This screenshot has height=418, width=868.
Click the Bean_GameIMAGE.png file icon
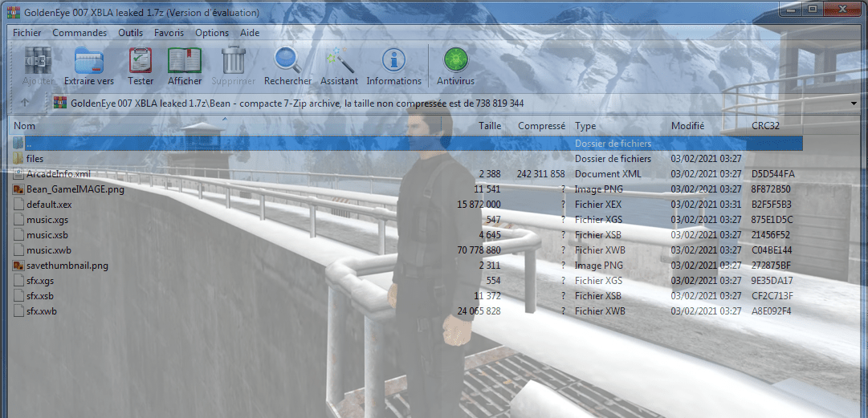[18, 189]
